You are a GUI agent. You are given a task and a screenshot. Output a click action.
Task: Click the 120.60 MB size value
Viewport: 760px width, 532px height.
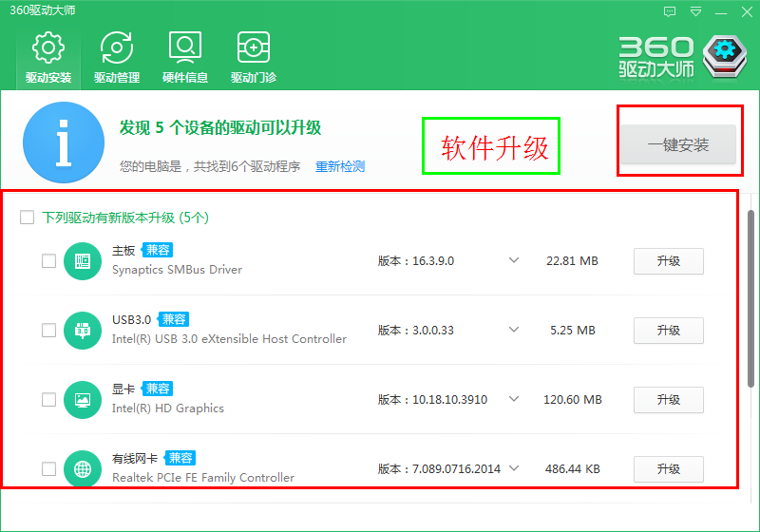point(573,400)
